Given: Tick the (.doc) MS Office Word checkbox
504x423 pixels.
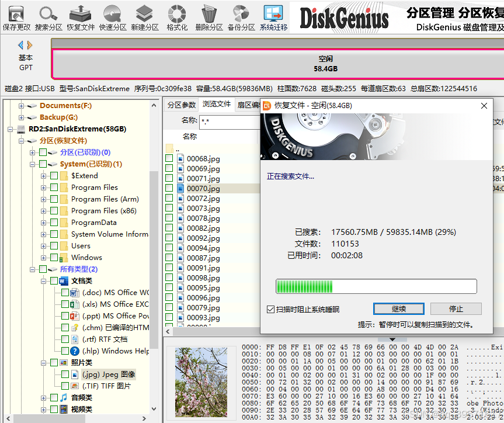Looking at the screenshot, I should click(65, 292).
